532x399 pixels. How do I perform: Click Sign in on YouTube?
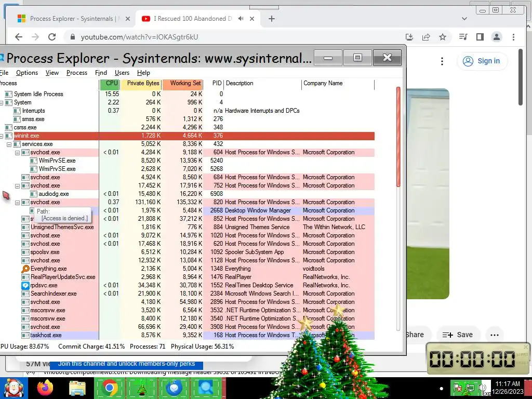[x=482, y=61]
